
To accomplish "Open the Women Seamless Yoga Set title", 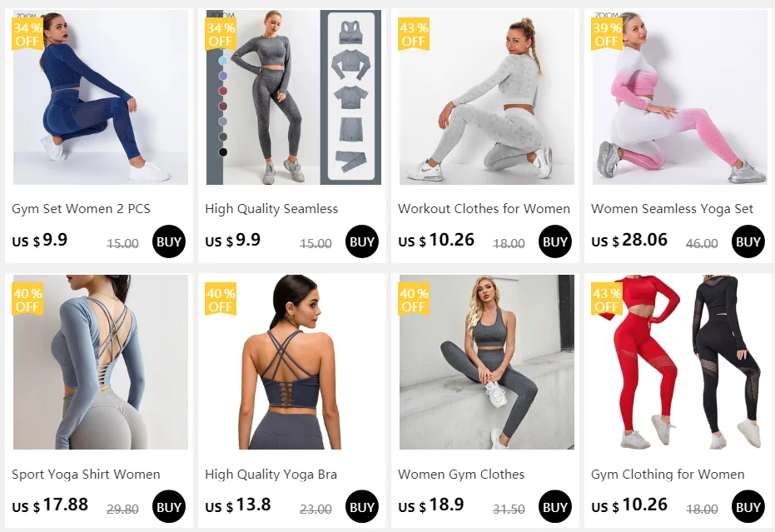I will pos(672,209).
